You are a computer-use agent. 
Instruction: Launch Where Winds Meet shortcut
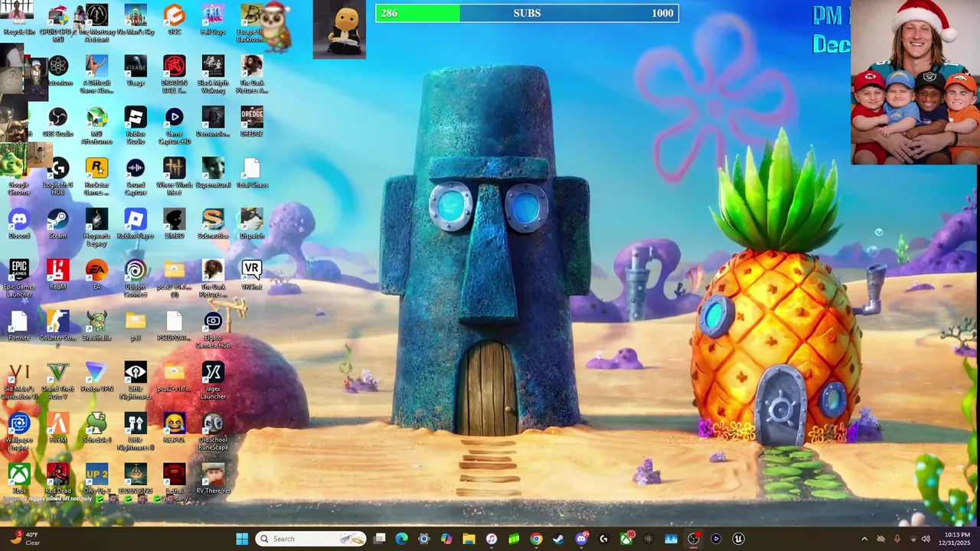[174, 177]
